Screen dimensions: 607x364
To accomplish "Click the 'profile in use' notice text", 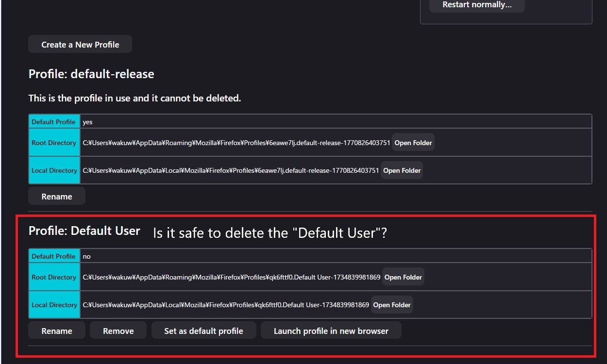I will [x=135, y=98].
